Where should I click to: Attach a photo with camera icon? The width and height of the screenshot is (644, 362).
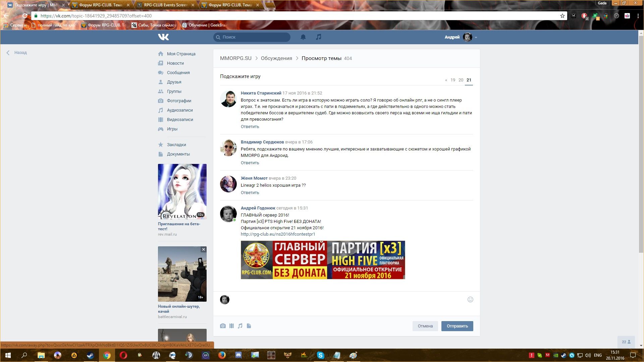[223, 326]
